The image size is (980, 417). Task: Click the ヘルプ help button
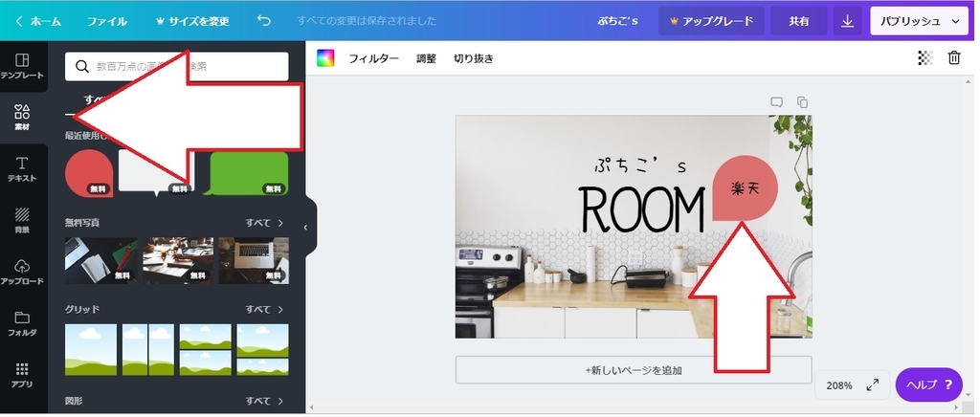(x=928, y=384)
